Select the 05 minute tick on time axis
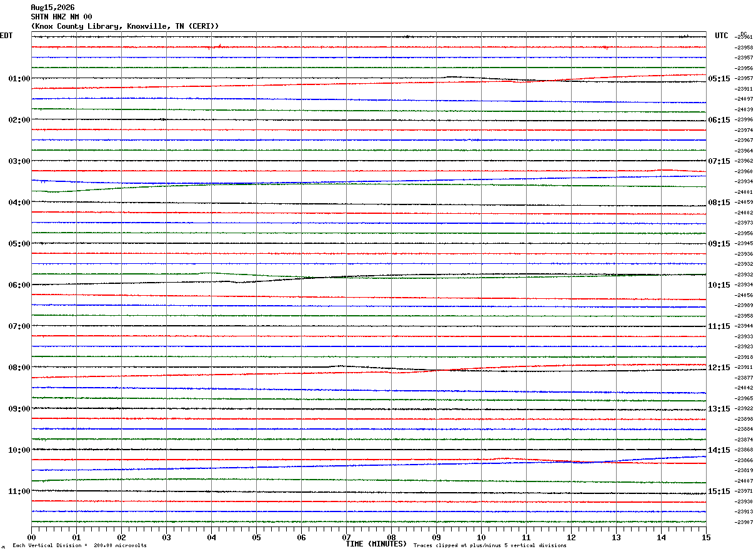The height and width of the screenshot is (554, 756). (x=256, y=537)
